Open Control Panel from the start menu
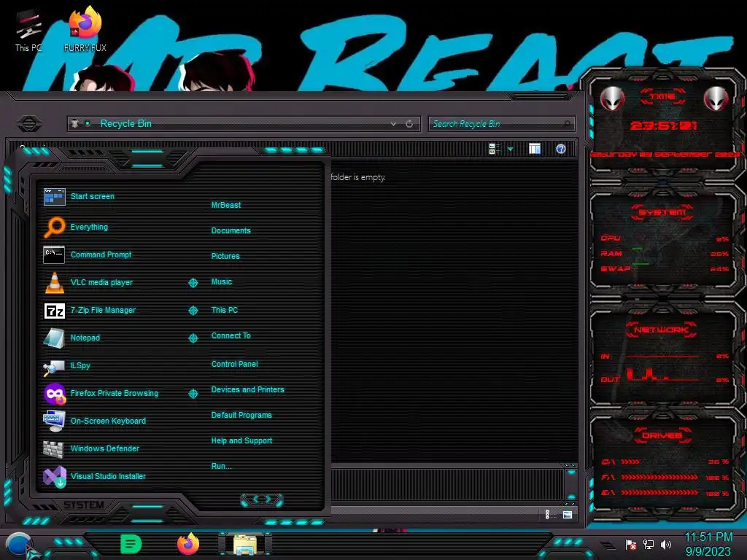Image resolution: width=747 pixels, height=560 pixels. pos(234,364)
